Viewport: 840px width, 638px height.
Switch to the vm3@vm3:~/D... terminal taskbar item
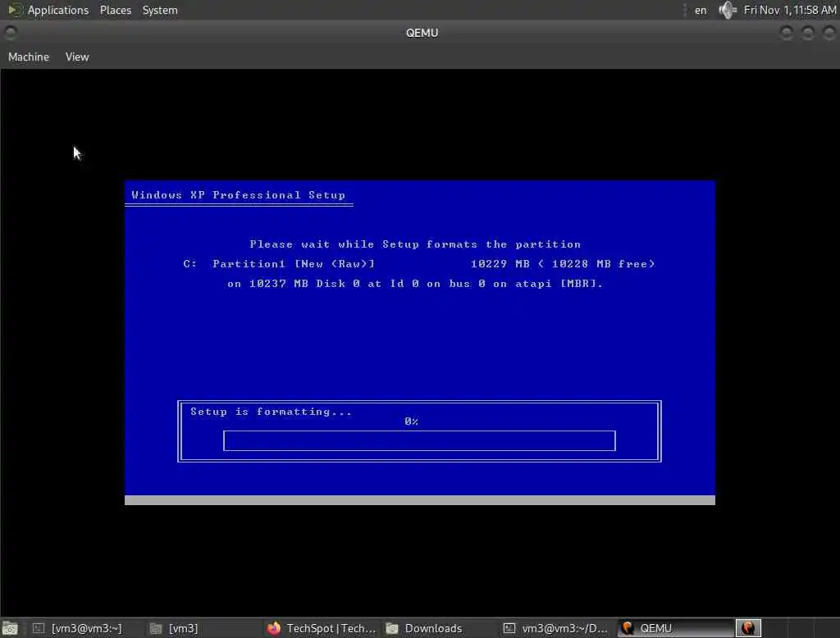click(555, 628)
